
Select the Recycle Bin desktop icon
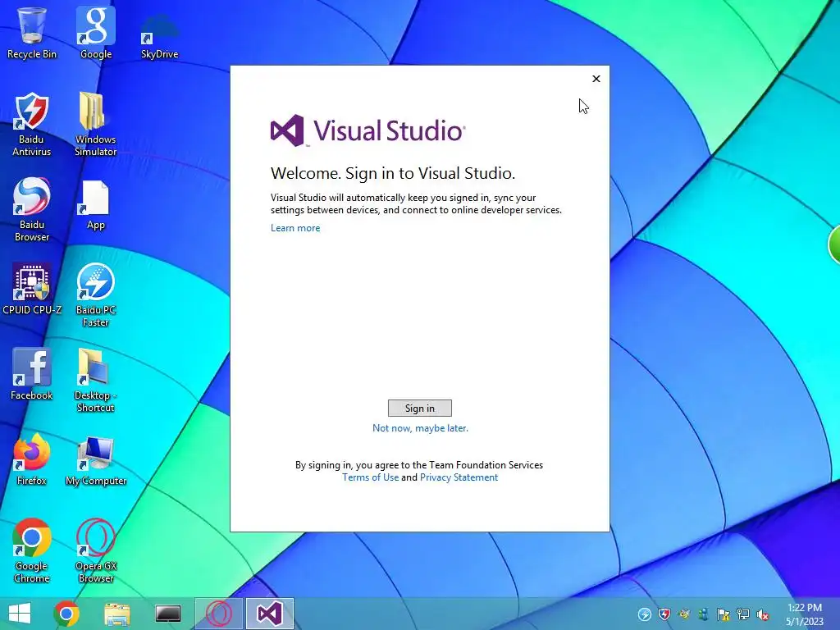click(32, 32)
